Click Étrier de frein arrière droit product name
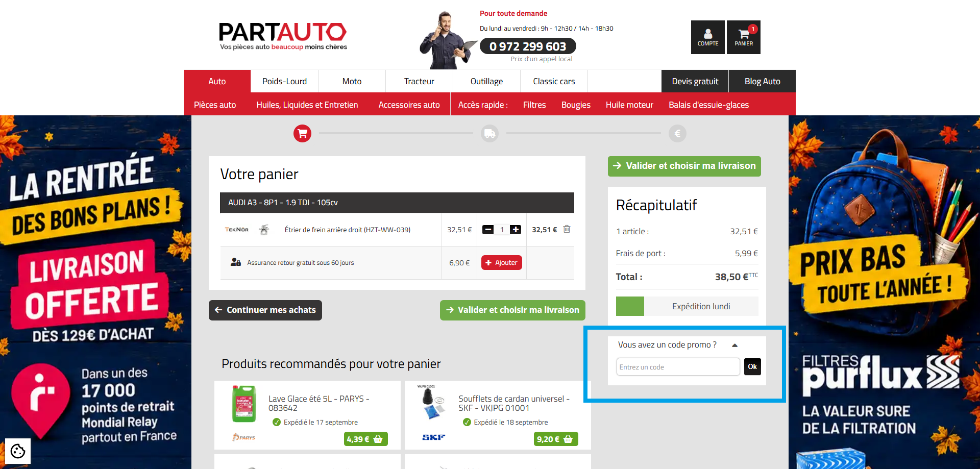Screen dimensions: 980x469 point(348,230)
